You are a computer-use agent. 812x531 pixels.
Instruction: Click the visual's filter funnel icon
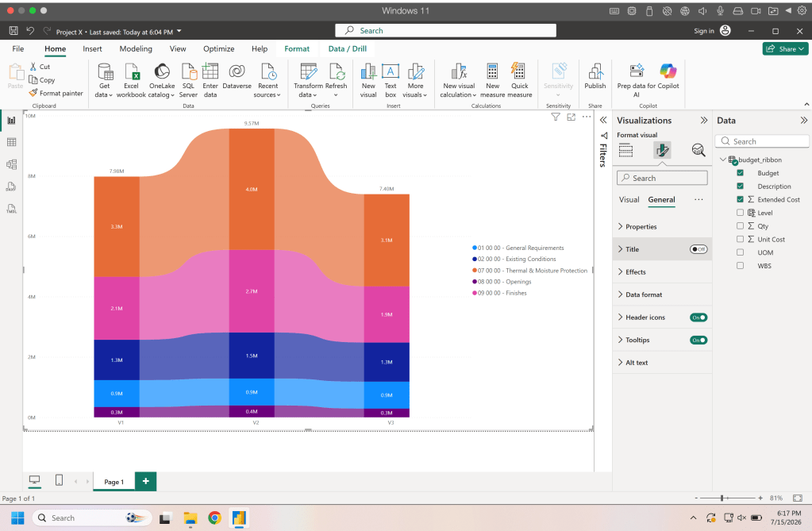555,117
